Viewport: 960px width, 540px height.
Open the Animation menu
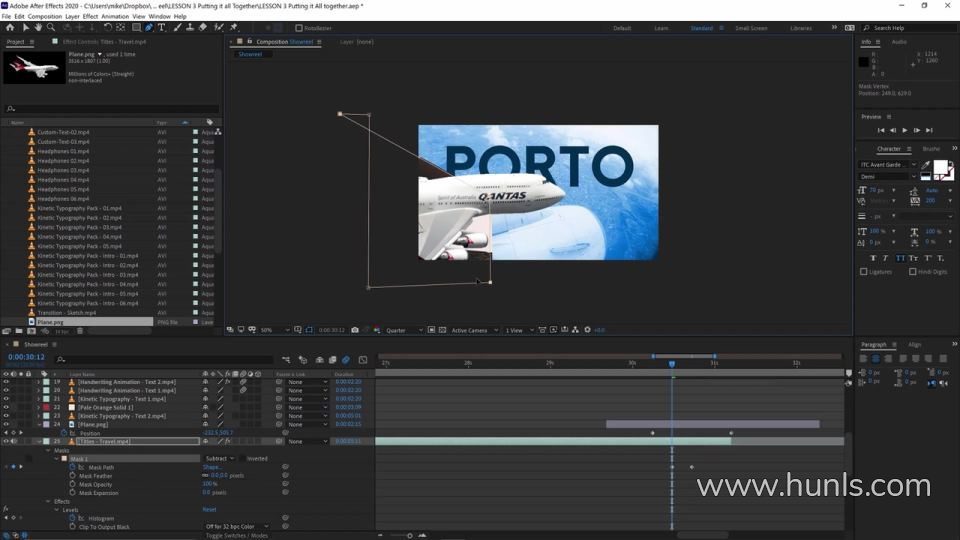click(x=115, y=17)
